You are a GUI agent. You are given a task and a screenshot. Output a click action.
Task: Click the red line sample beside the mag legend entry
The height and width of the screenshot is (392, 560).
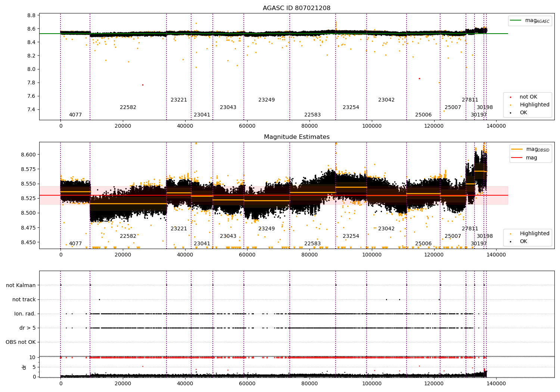coord(517,158)
